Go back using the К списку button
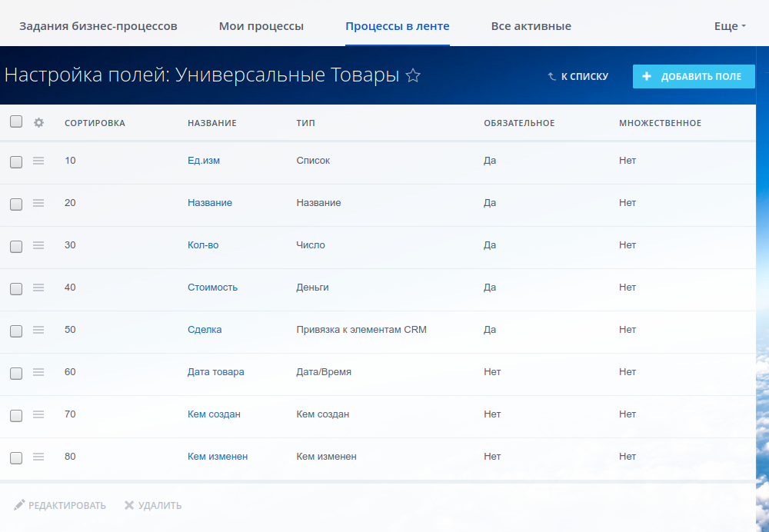Image resolution: width=769 pixels, height=532 pixels. (x=578, y=76)
